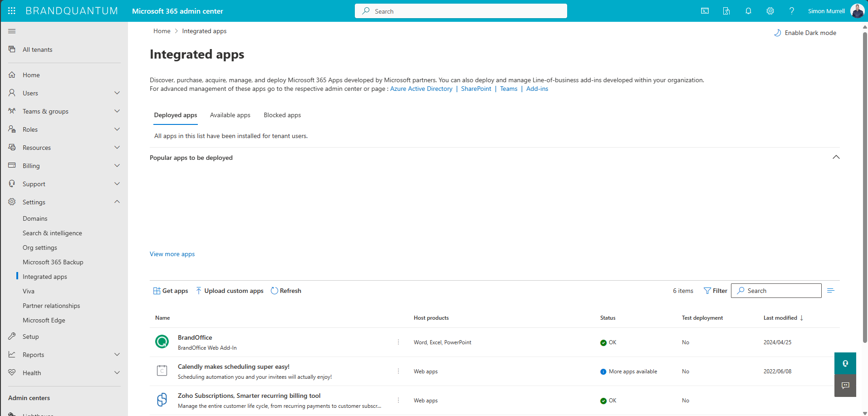Click the apps list Search field

(776, 291)
